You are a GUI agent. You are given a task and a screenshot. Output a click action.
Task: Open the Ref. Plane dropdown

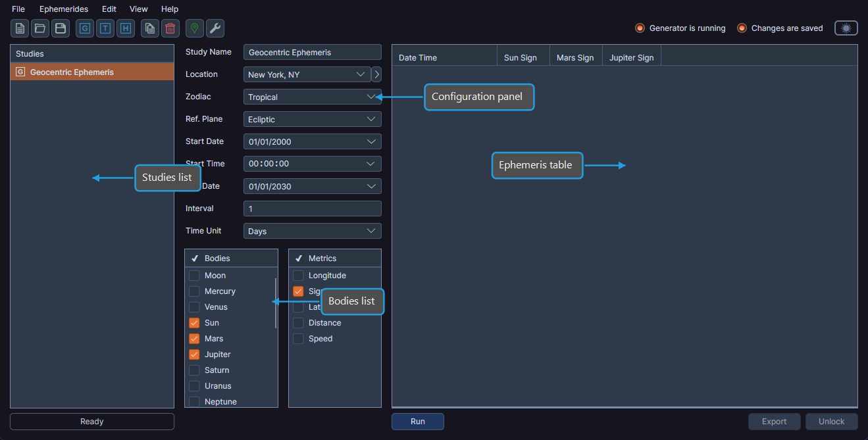(312, 120)
